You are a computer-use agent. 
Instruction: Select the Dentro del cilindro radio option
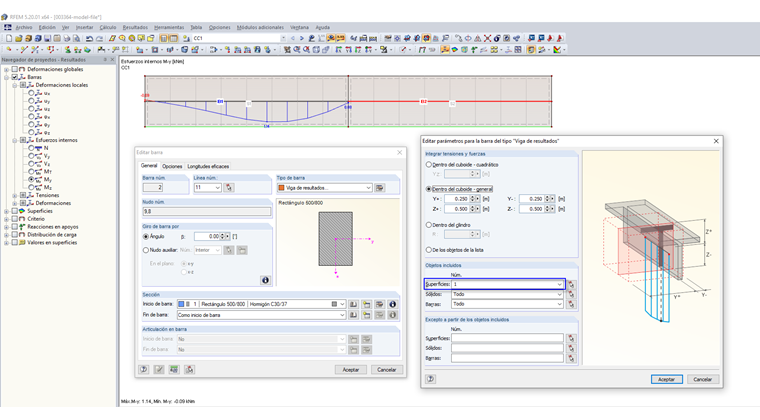429,226
